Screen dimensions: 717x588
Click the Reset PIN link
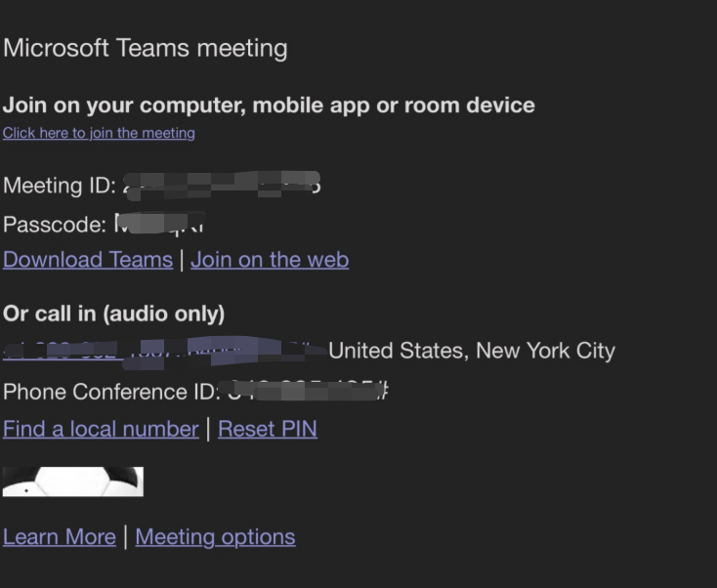coord(268,430)
